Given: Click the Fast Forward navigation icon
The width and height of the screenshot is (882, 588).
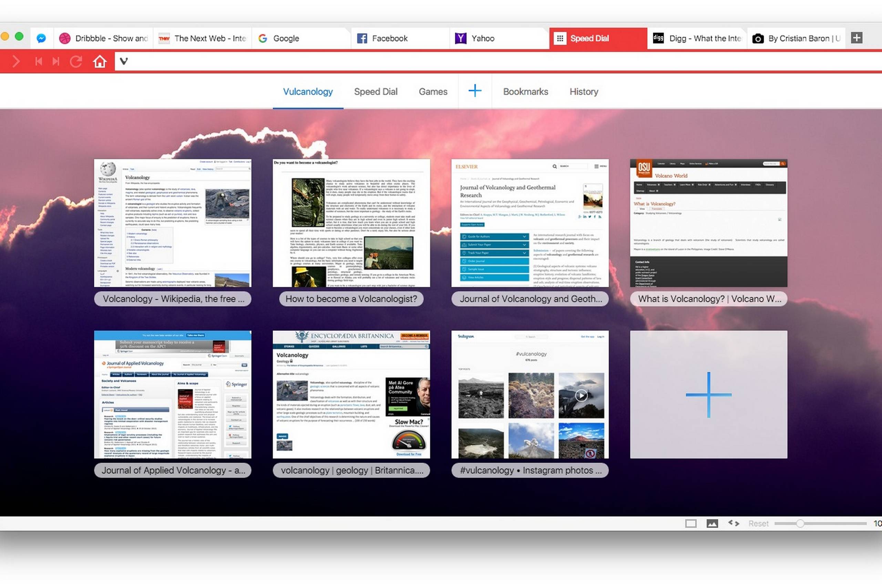Looking at the screenshot, I should [56, 61].
